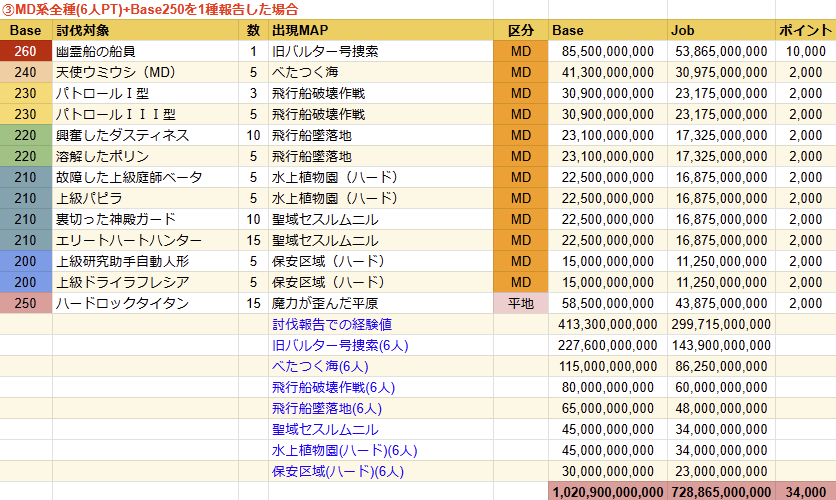Viewport: 836px width, 500px height.
Task: Click the パトロールＩＩＩ型 cell
Action: pyautogui.click(x=146, y=114)
